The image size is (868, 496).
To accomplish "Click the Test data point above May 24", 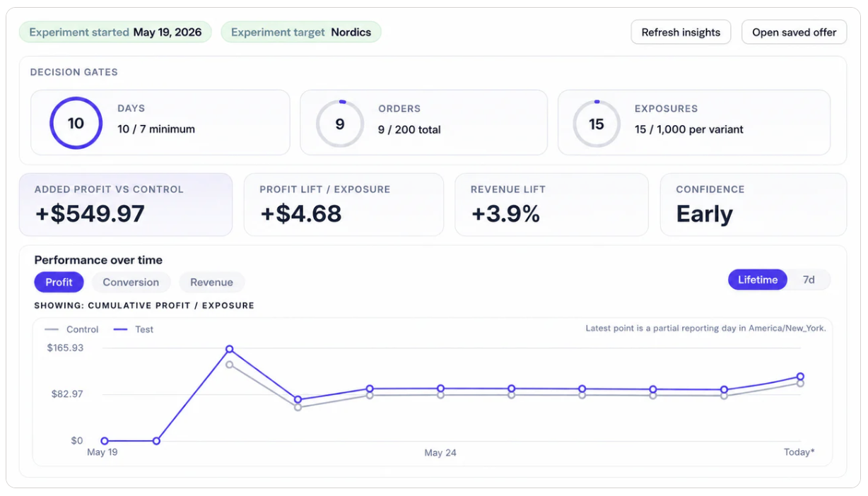I will coord(440,389).
